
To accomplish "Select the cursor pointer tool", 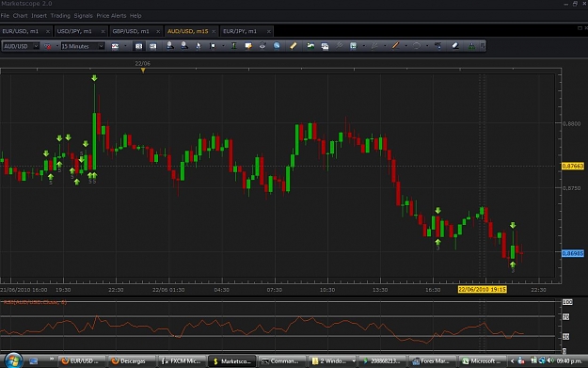I will pyautogui.click(x=199, y=46).
